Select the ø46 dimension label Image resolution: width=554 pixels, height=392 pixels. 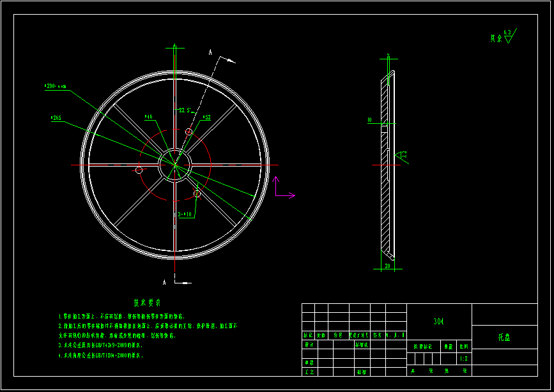[x=148, y=117]
